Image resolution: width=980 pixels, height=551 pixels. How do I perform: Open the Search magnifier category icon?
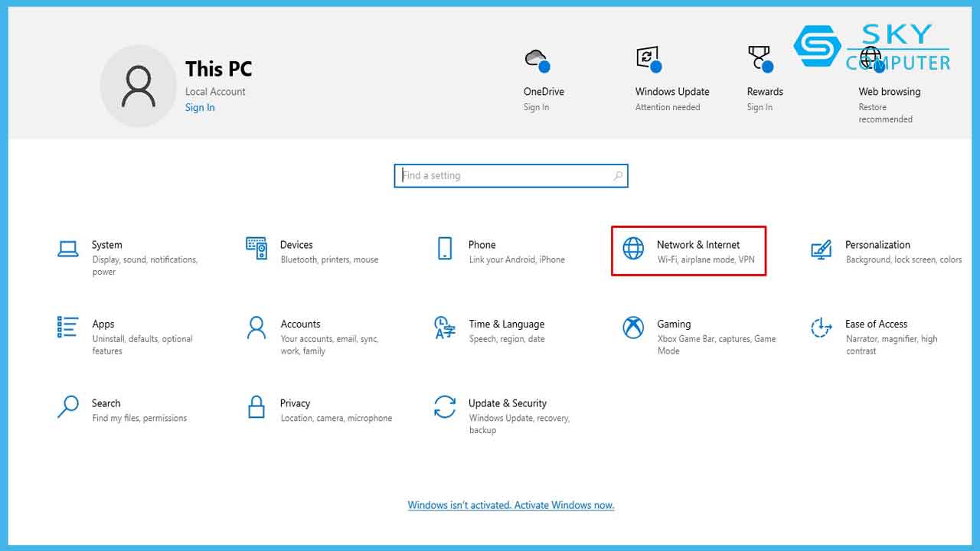pyautogui.click(x=68, y=407)
